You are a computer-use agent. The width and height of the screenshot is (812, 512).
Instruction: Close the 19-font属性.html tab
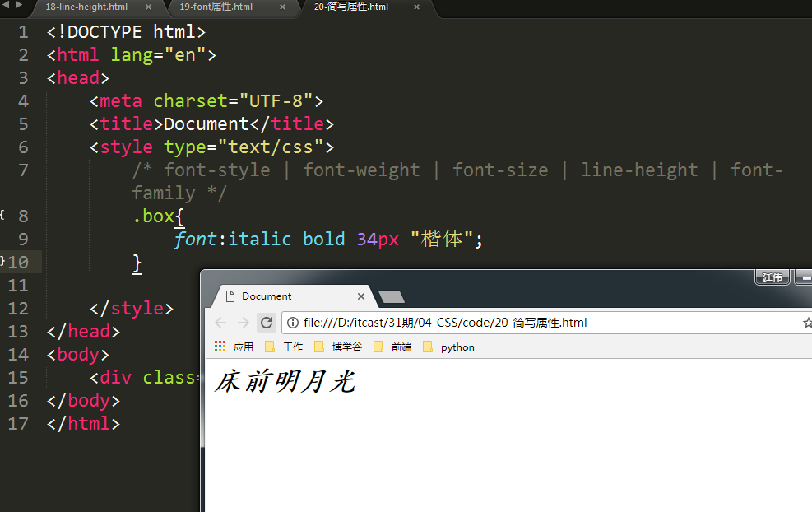point(283,7)
